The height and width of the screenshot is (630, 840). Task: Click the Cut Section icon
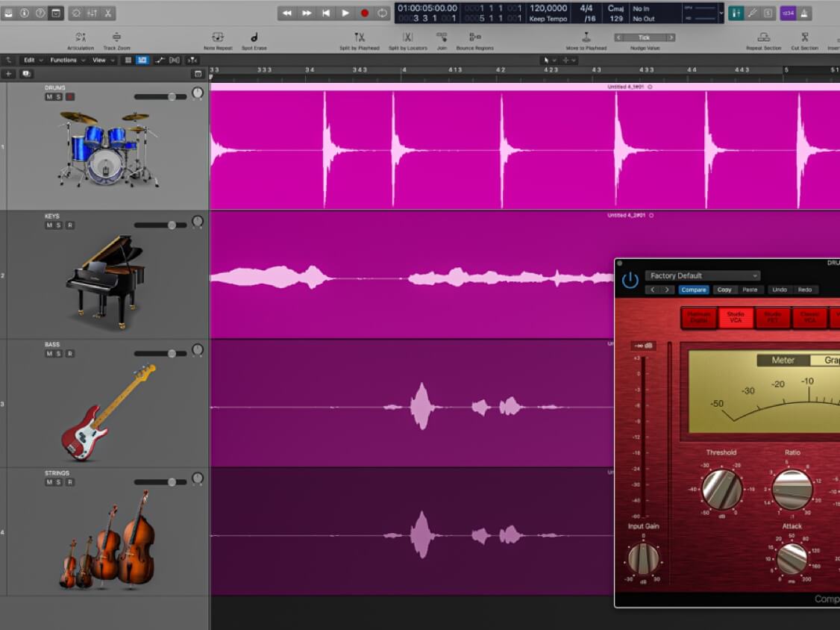coord(805,37)
